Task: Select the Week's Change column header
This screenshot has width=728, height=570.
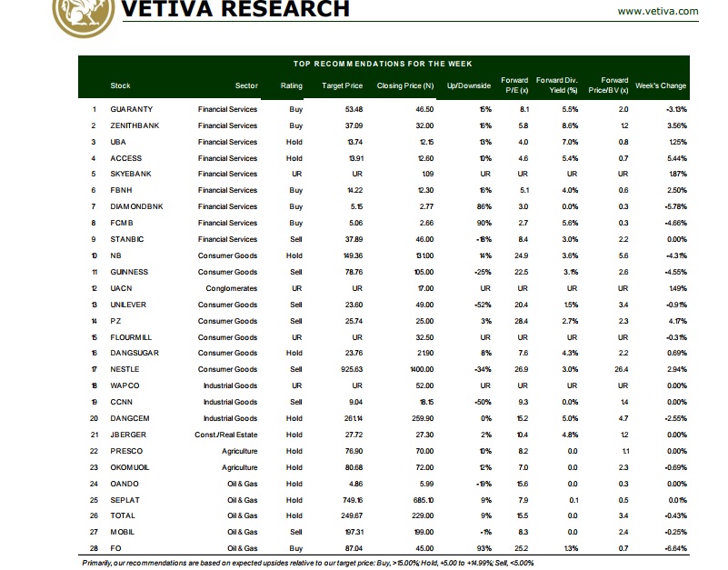Action: tap(661, 86)
